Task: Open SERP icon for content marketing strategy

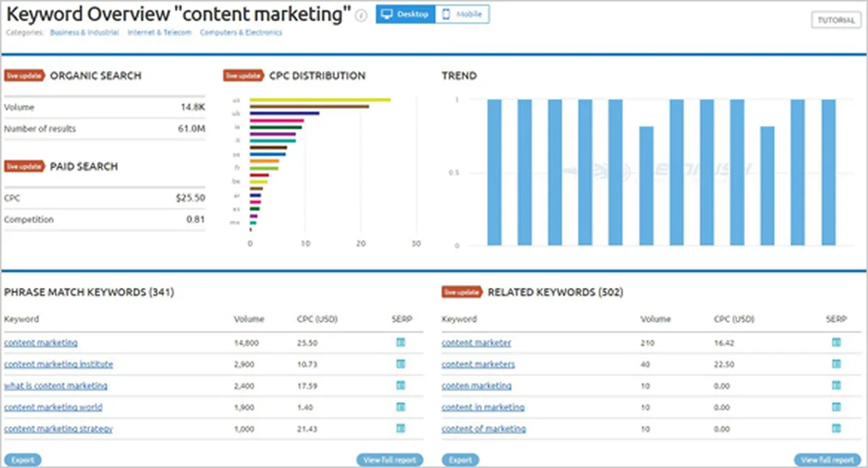Action: (x=401, y=428)
